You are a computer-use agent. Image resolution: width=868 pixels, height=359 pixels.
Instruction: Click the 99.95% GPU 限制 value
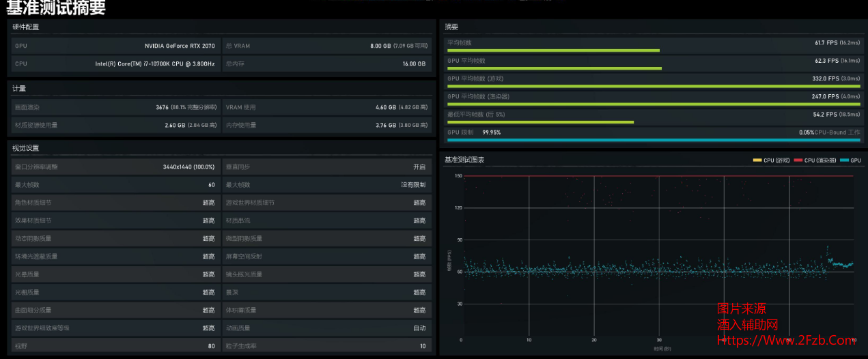[492, 132]
